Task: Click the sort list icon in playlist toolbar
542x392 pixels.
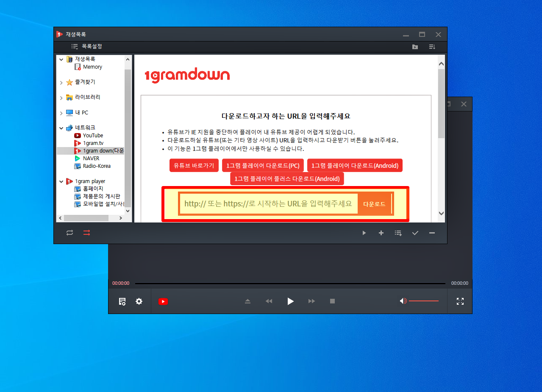Action: coord(432,47)
